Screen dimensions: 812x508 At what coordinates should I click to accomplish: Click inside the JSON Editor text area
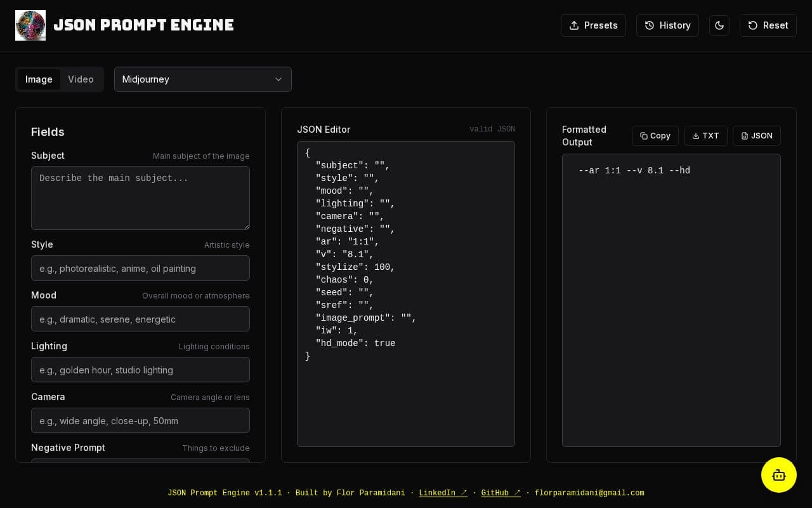point(406,294)
